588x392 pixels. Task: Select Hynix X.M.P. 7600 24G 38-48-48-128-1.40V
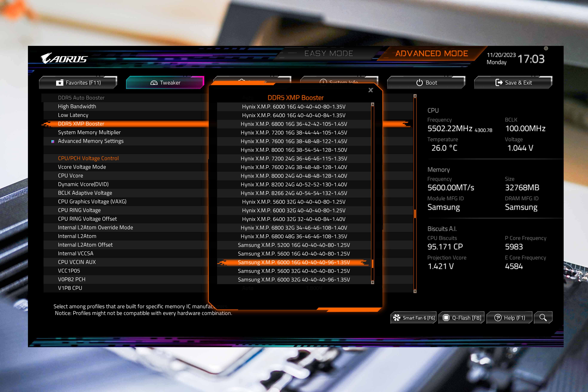coord(294,167)
